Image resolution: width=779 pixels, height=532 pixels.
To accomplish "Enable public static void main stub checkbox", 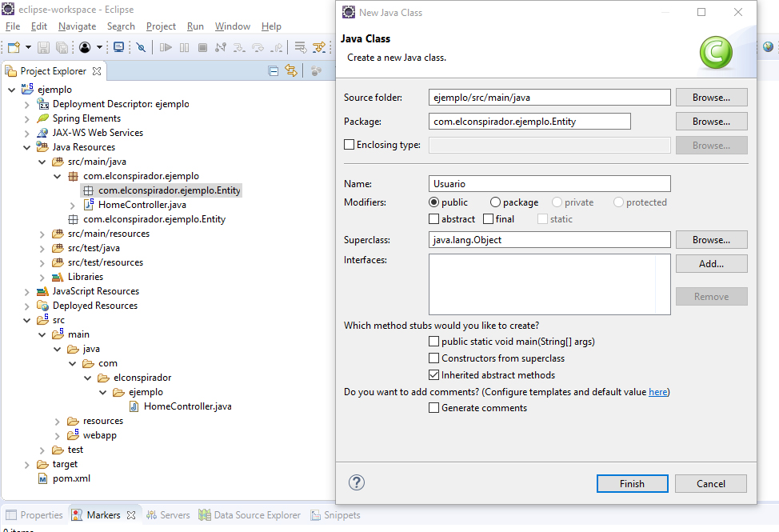I will (433, 342).
